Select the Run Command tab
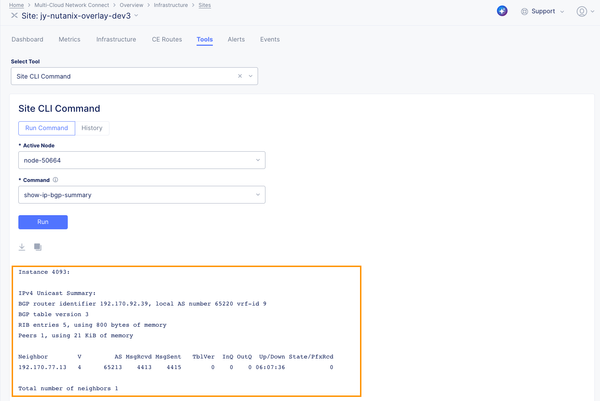 47,128
